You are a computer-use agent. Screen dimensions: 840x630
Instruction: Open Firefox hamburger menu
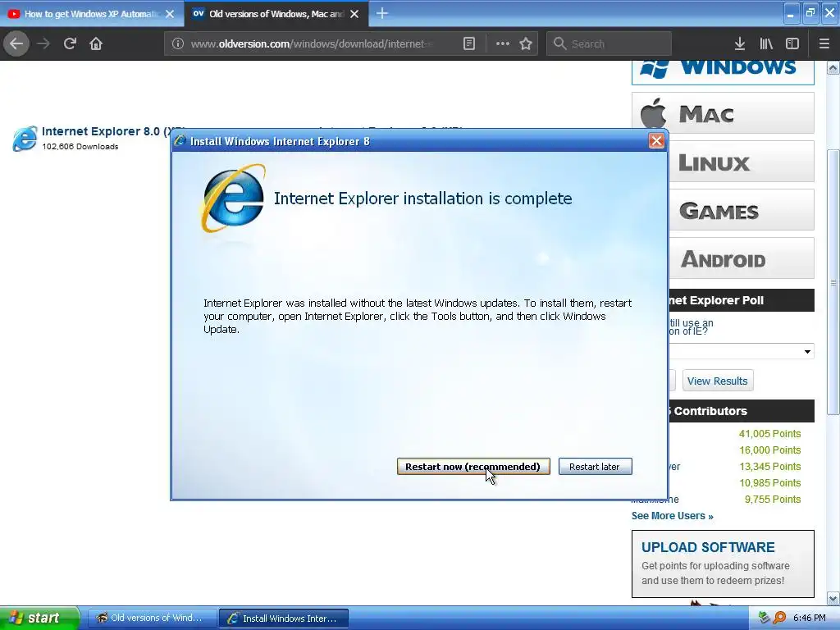click(x=824, y=43)
